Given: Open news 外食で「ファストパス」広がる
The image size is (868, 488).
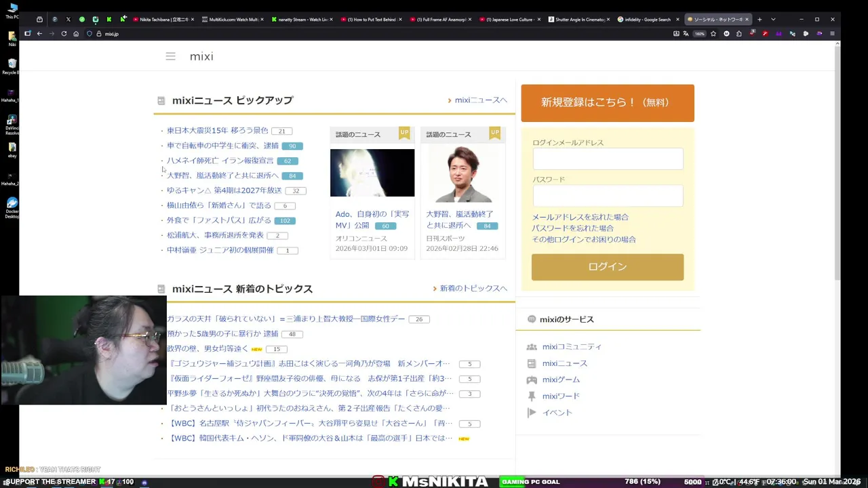Looking at the screenshot, I should tap(219, 220).
